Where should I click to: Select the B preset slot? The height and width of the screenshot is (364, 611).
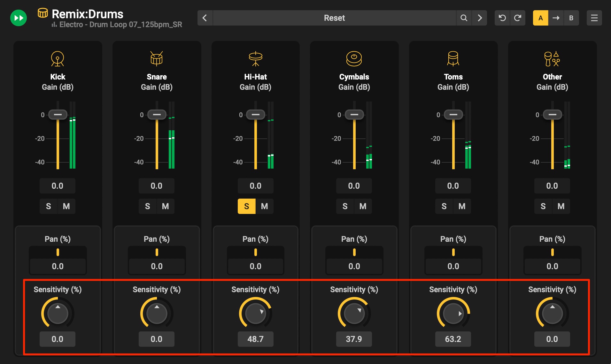pos(571,18)
